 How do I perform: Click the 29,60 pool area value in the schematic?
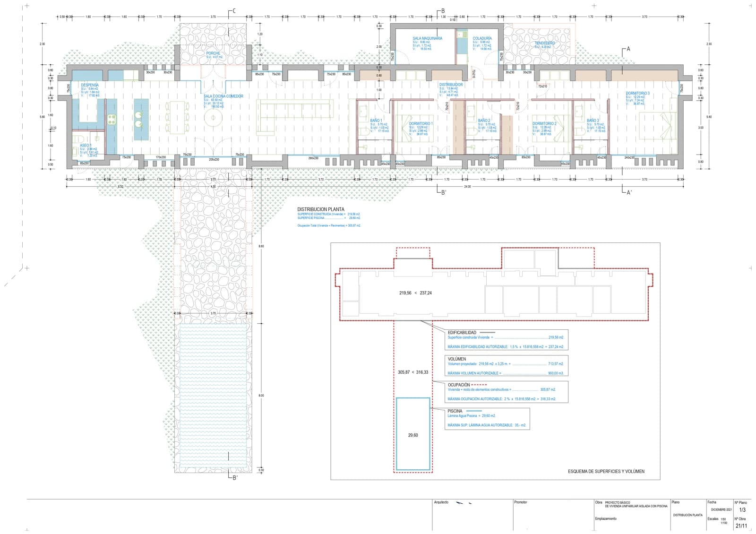[x=412, y=435]
